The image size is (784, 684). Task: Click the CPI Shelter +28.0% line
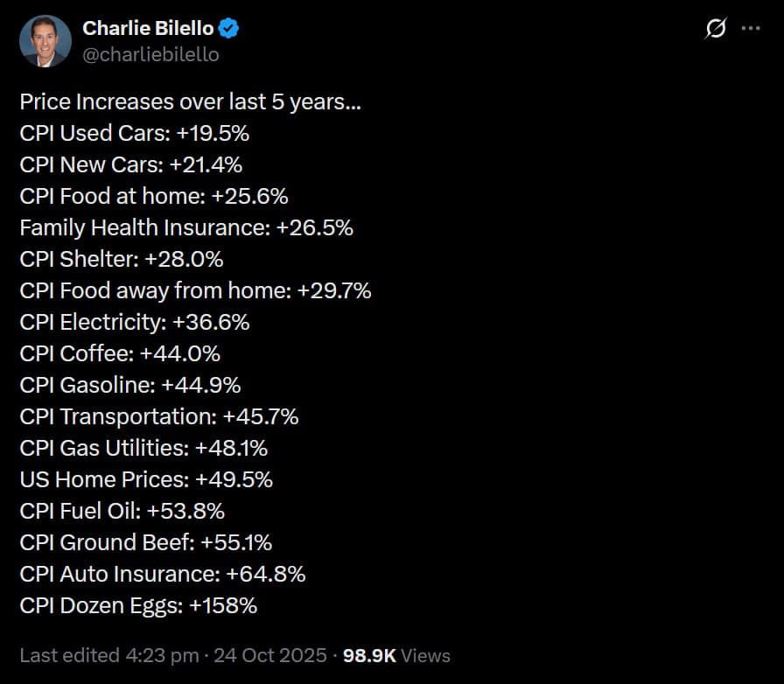click(x=122, y=259)
